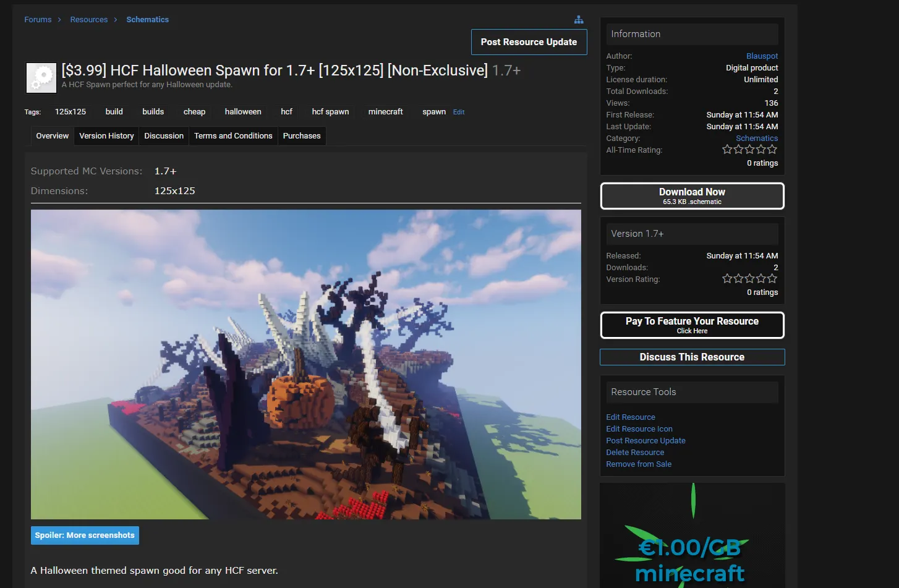Click the License duration value Unlimited
Image resolution: width=899 pixels, height=588 pixels.
pos(761,80)
